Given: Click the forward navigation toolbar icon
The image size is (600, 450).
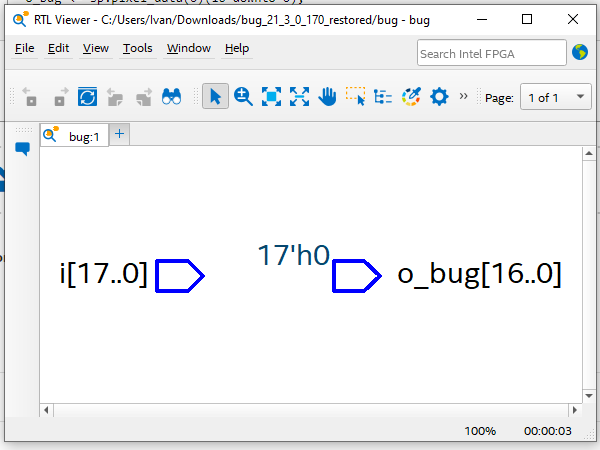Looking at the screenshot, I should tap(61, 96).
